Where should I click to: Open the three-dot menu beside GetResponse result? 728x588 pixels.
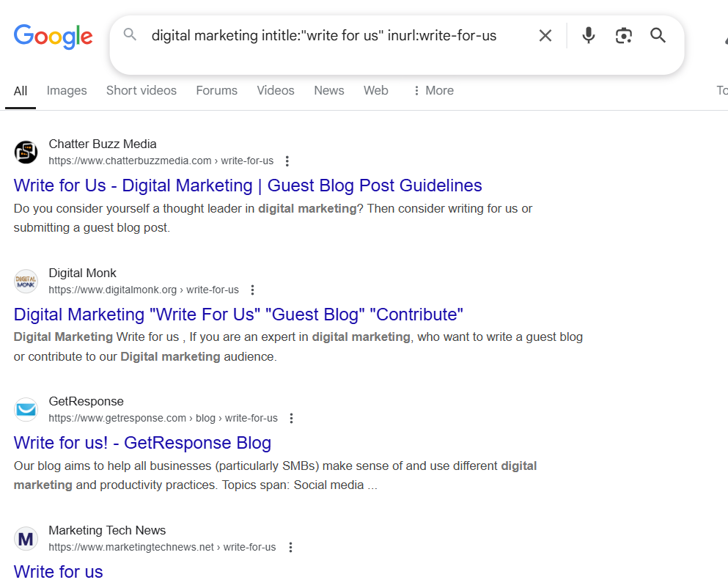pyautogui.click(x=291, y=418)
